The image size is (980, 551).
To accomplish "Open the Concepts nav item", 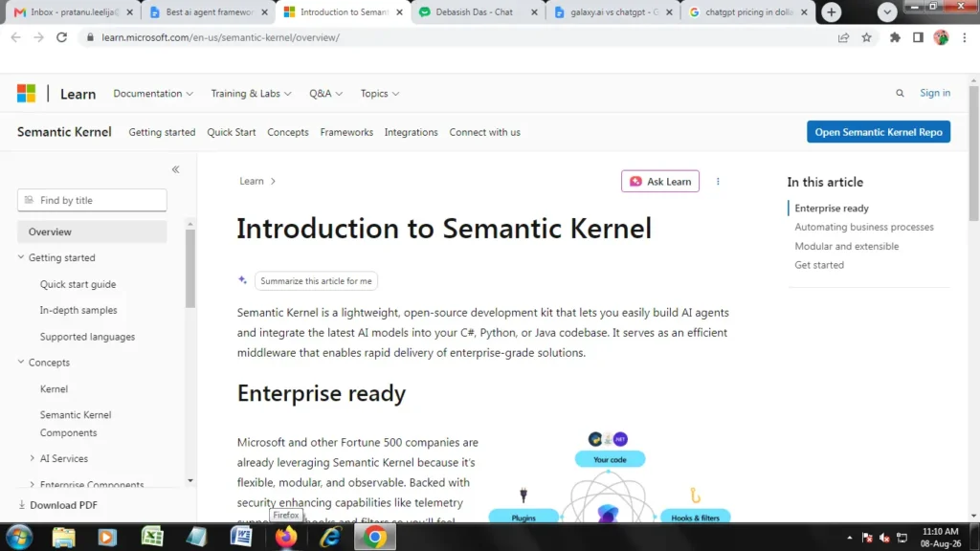I will pyautogui.click(x=287, y=132).
